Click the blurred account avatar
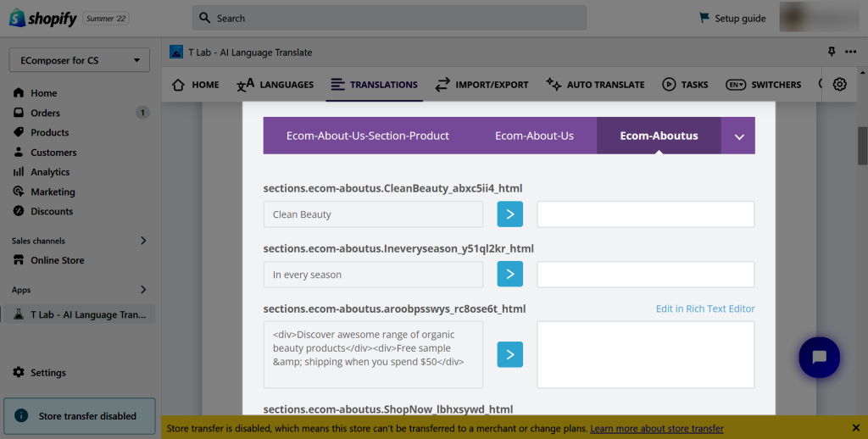Viewport: 868px width, 439px height. pos(818,18)
